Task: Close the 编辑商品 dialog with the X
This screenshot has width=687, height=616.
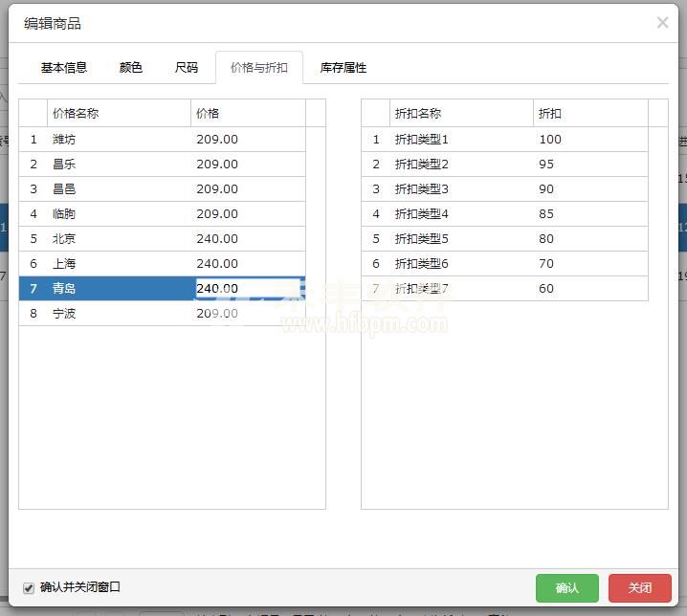Action: tap(662, 22)
